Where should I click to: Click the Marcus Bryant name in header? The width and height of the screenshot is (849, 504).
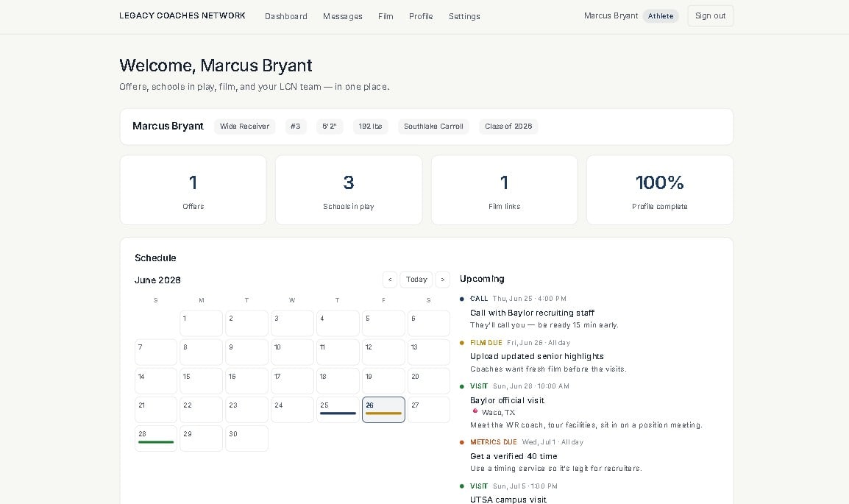pyautogui.click(x=611, y=15)
